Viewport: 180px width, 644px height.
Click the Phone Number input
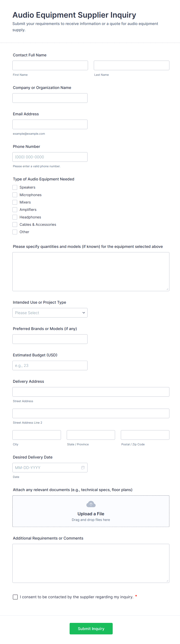[50, 157]
